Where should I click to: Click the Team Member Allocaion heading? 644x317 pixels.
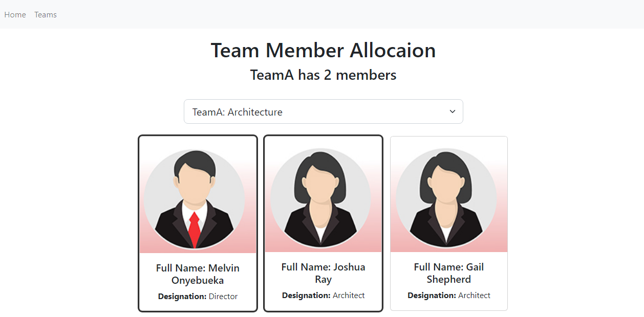323,50
